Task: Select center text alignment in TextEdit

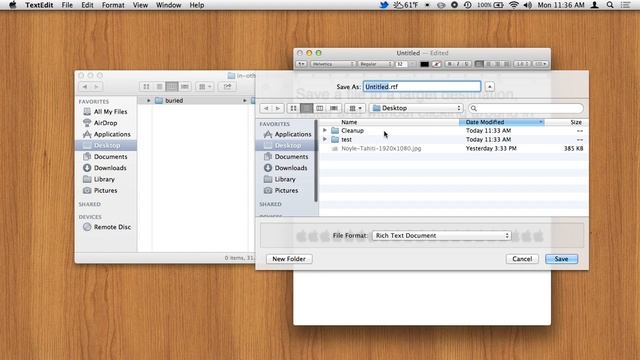Action: pyautogui.click(x=488, y=64)
